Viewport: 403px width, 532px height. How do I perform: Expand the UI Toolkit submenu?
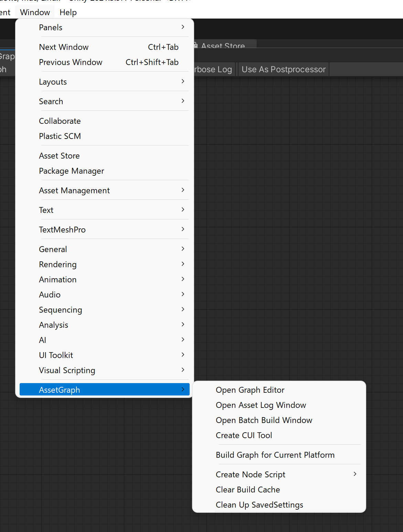105,355
